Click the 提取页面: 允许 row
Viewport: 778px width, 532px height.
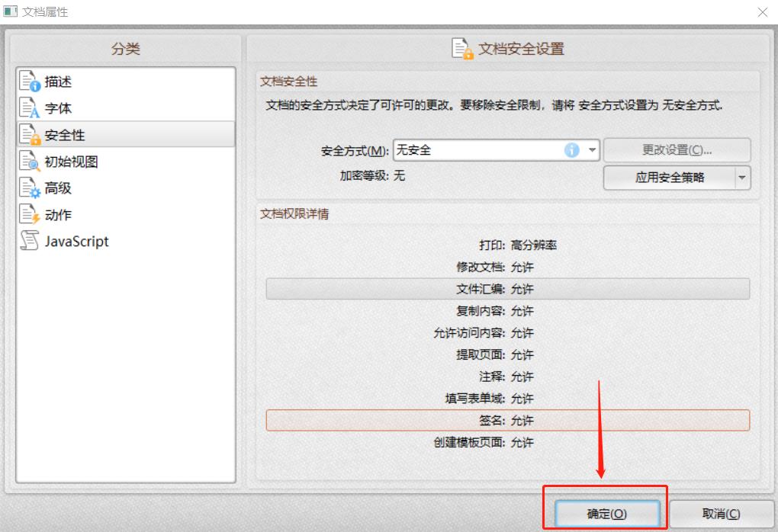click(507, 354)
